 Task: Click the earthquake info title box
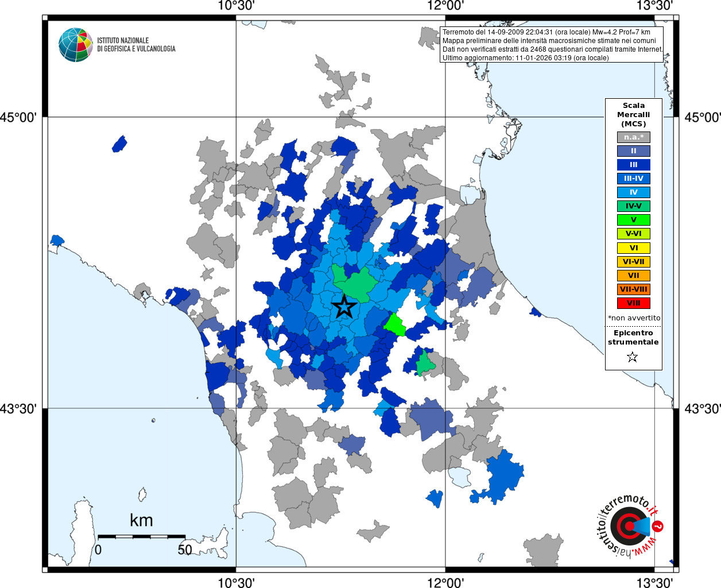click(552, 45)
